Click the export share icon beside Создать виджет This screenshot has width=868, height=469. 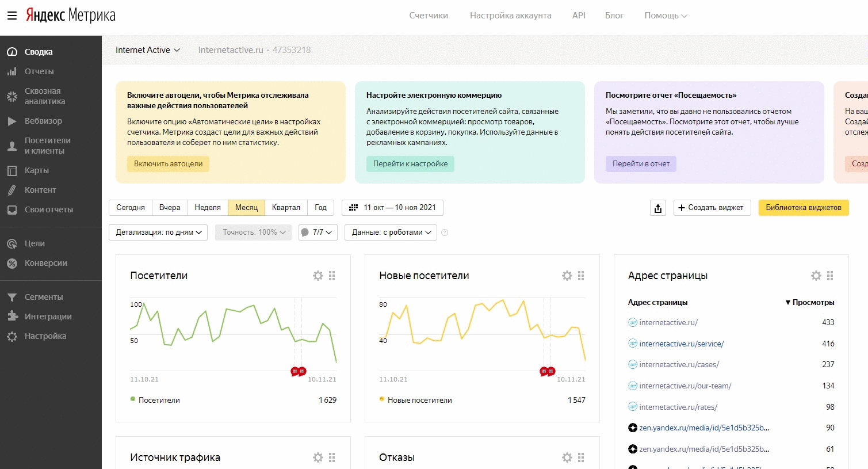[658, 208]
